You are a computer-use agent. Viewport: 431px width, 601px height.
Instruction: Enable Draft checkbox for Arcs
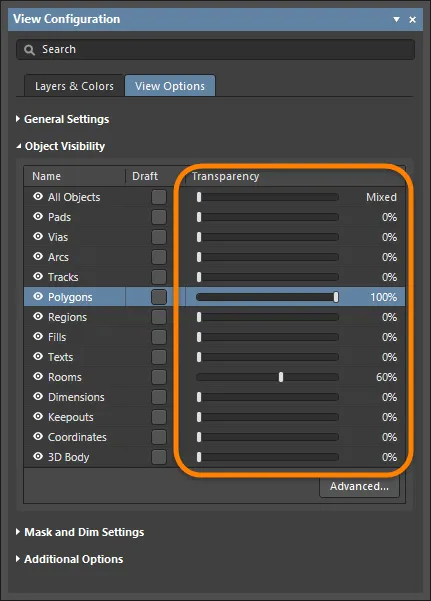pos(159,257)
